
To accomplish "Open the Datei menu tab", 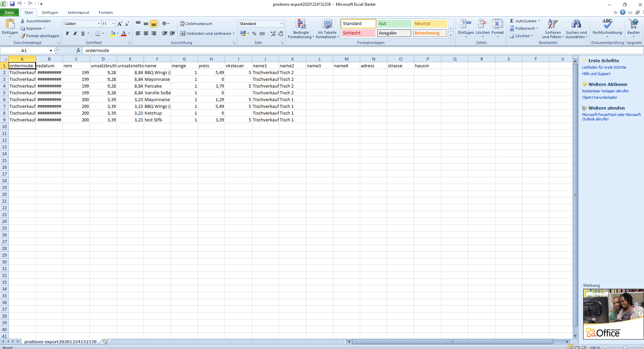I will (9, 13).
